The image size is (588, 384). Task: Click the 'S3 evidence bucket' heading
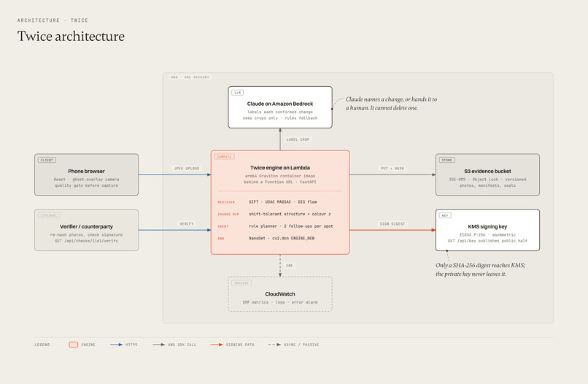pyautogui.click(x=487, y=171)
